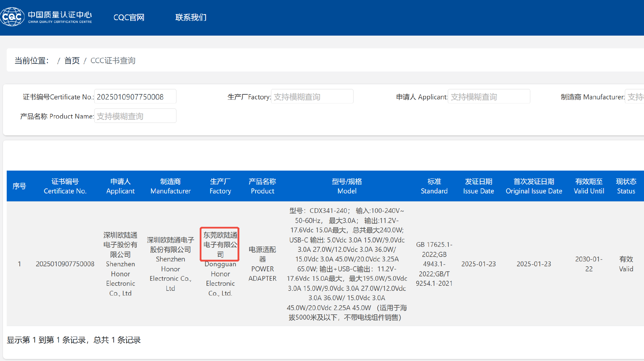Focus the Factory search input
Screen dimensions: 644x361
click(312, 97)
